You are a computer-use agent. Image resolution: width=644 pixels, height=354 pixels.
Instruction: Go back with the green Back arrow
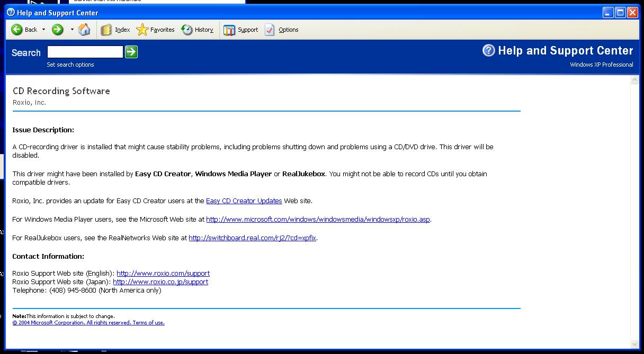coord(17,30)
